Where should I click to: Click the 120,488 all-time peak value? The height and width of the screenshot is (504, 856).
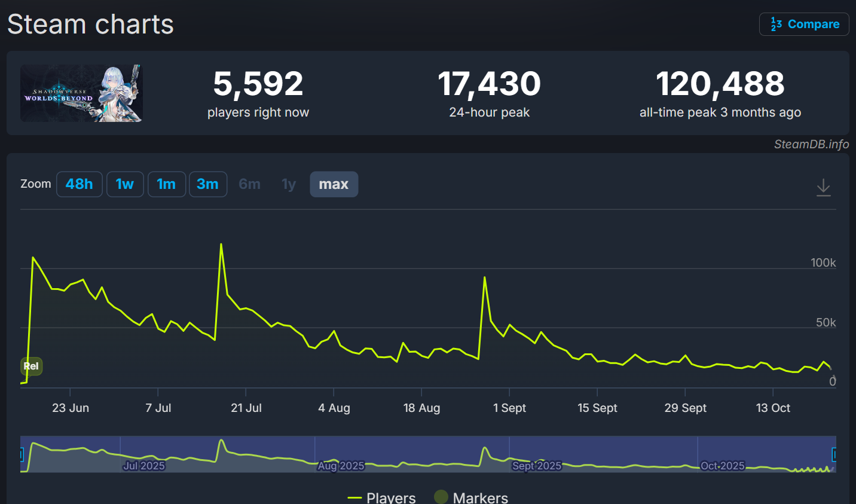tap(720, 84)
